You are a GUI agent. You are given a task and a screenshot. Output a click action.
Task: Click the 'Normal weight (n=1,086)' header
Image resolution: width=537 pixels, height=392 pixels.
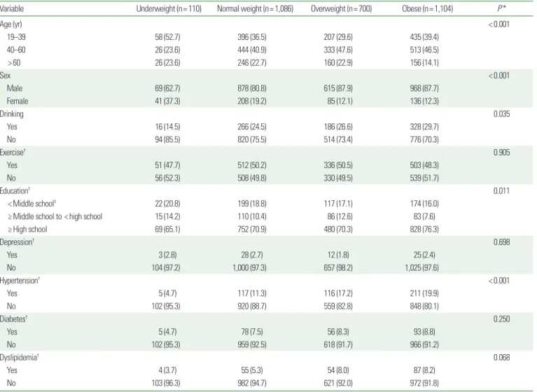[x=255, y=9]
